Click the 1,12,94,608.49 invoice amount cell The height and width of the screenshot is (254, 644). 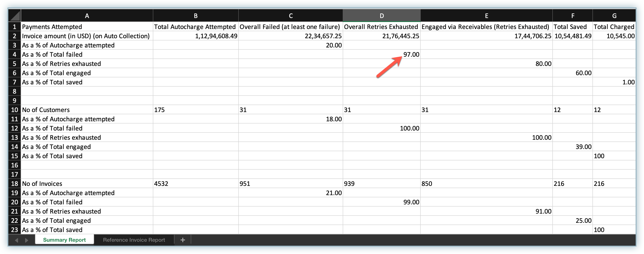(x=196, y=36)
